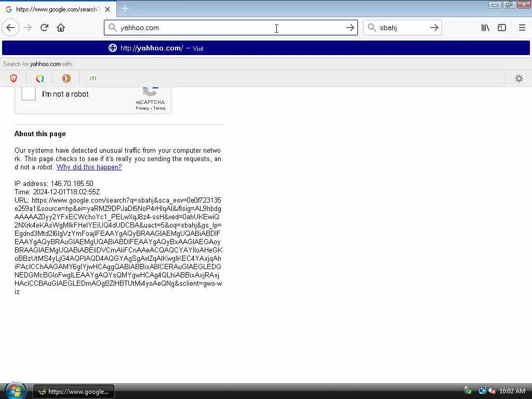532x399 pixels.
Task: Click the sbahj search field
Action: (x=402, y=28)
